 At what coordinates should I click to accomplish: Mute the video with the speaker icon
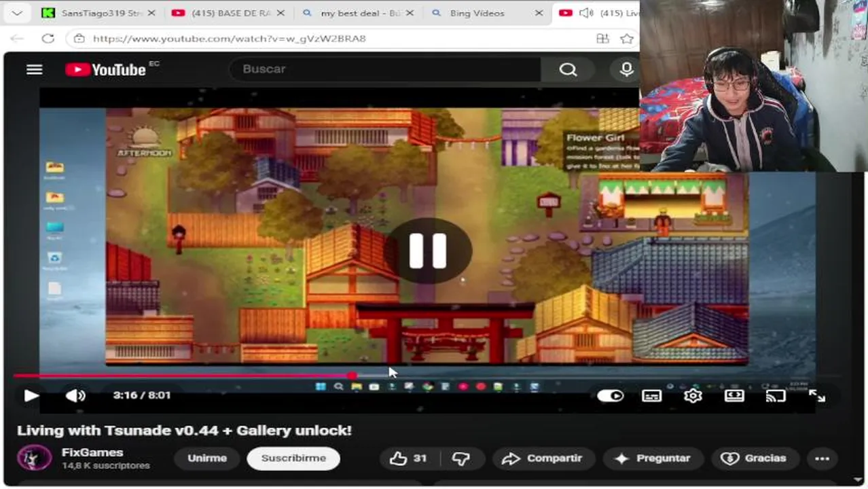75,395
